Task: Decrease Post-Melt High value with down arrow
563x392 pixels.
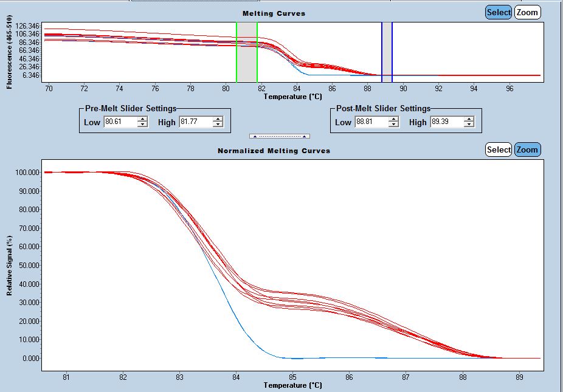Action: coord(469,125)
